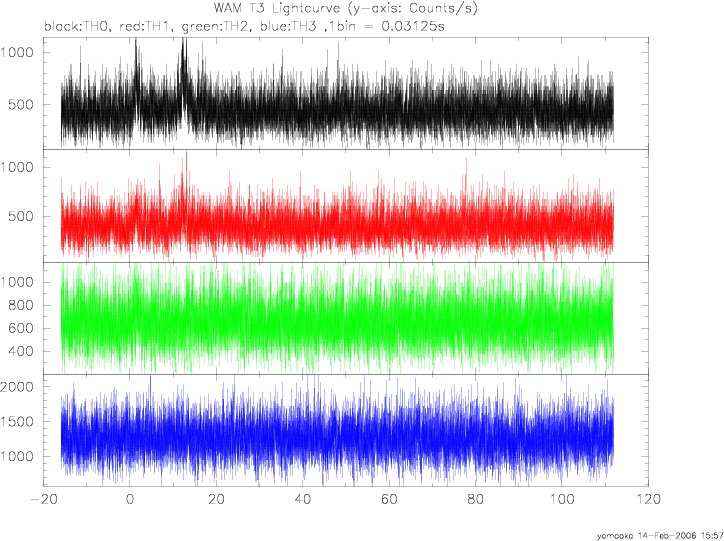This screenshot has height=541, width=724.
Task: Click the "800" y-axis label
Action: click(x=21, y=306)
